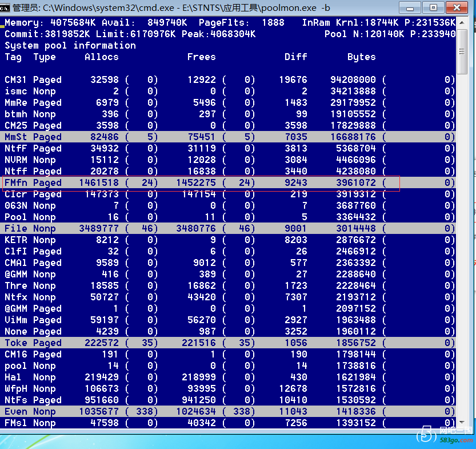The width and height of the screenshot is (476, 449).
Task: Click the ViMm tag entry
Action: tap(16, 320)
